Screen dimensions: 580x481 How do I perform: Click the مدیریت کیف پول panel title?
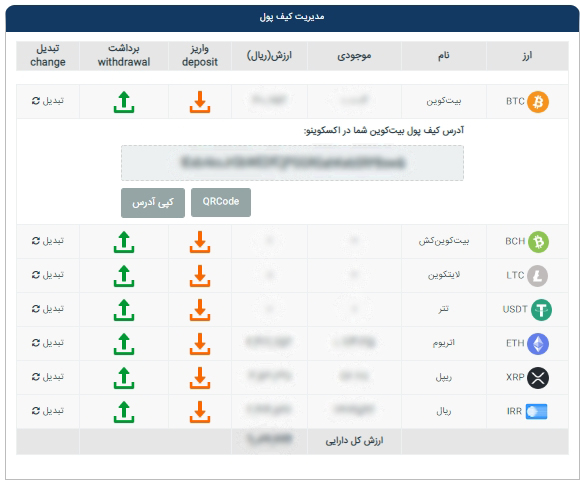[292, 17]
